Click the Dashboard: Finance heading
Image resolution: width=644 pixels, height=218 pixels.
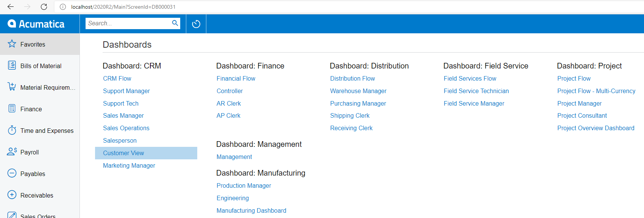250,66
